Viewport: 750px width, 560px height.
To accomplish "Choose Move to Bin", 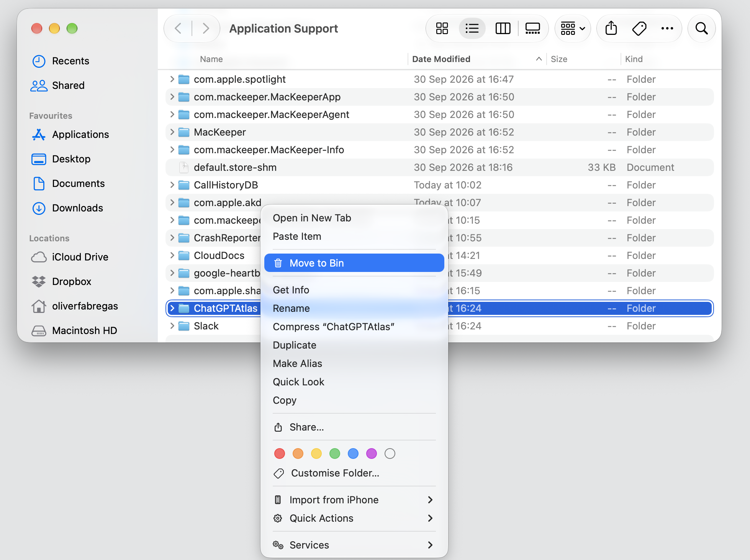I will point(354,263).
